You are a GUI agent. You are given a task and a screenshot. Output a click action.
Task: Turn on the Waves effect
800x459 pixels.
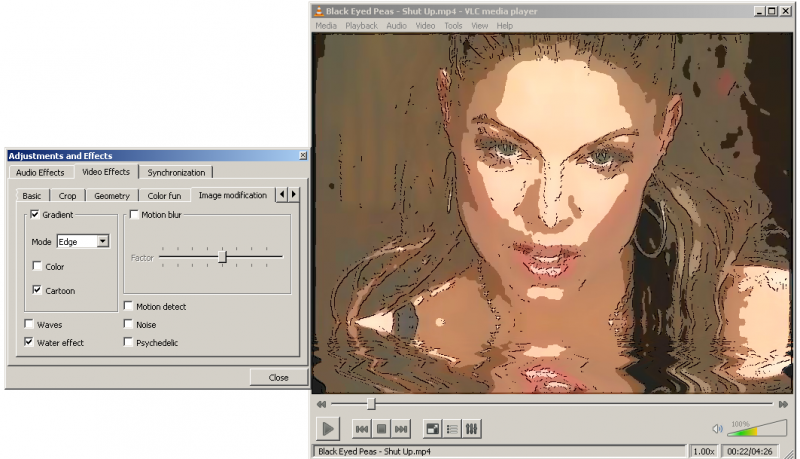pos(29,324)
